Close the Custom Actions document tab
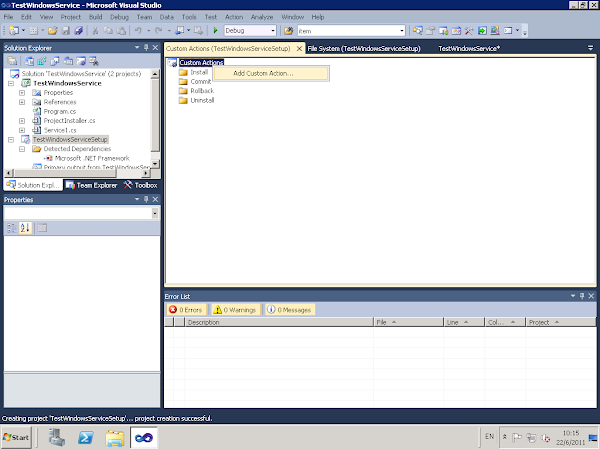Viewport: 600px width, 450px height. point(299,49)
